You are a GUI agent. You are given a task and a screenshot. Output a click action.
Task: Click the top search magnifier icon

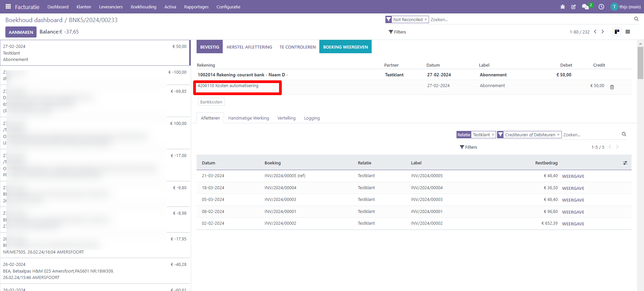pyautogui.click(x=636, y=19)
